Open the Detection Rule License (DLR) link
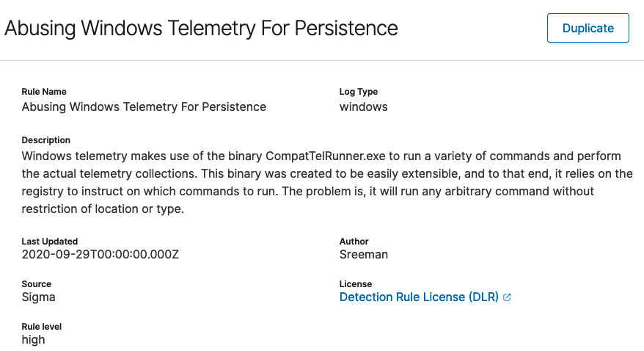This screenshot has height=351, width=644. (419, 297)
